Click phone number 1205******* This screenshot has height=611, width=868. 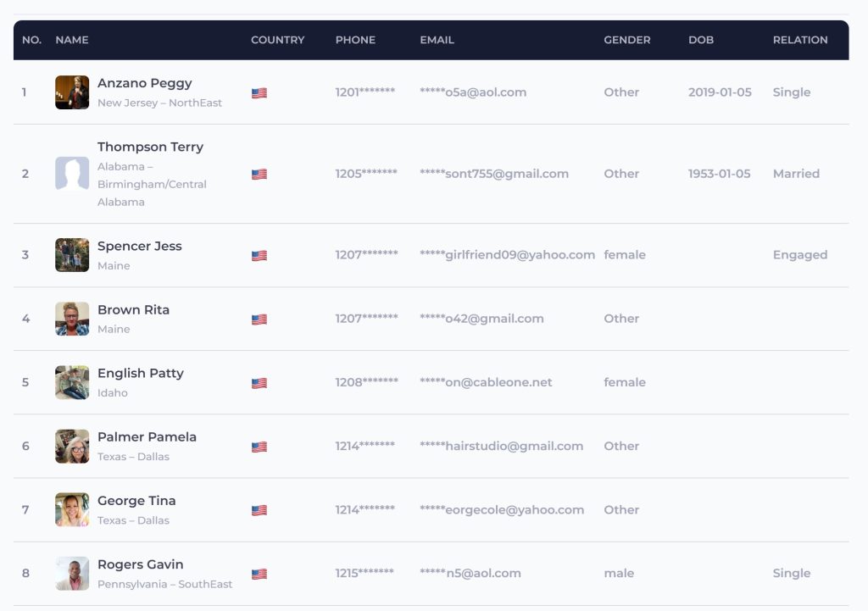coord(366,173)
